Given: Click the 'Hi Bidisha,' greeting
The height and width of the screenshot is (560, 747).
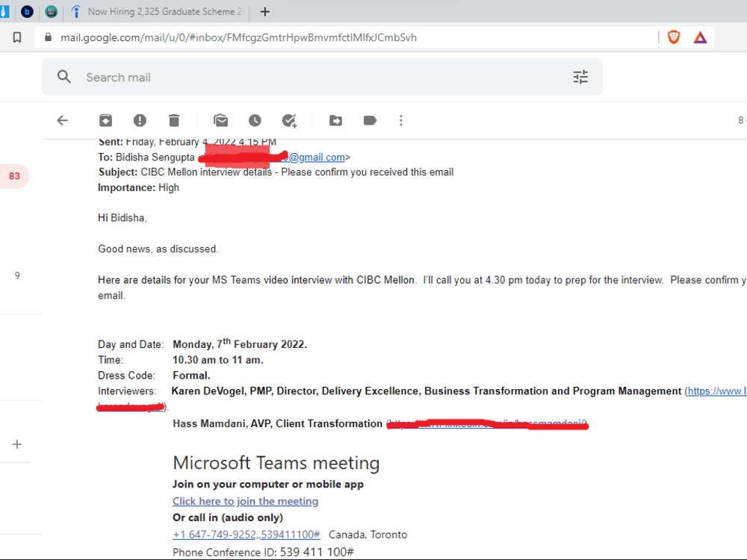Looking at the screenshot, I should (123, 217).
